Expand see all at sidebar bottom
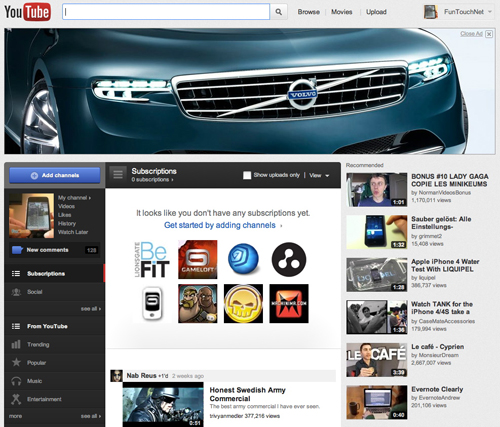This screenshot has width=500, height=427. (x=90, y=416)
